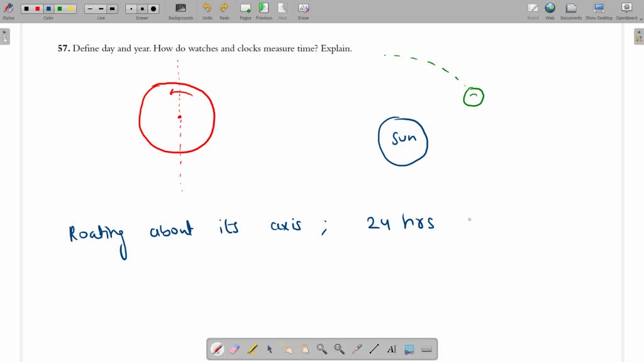The image size is (644, 362).
Task: Activate the Zoom in magnifier tool
Action: tap(321, 349)
